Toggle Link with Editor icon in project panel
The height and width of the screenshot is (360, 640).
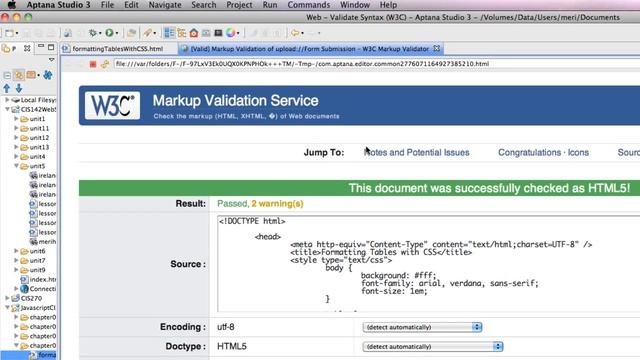19,75
